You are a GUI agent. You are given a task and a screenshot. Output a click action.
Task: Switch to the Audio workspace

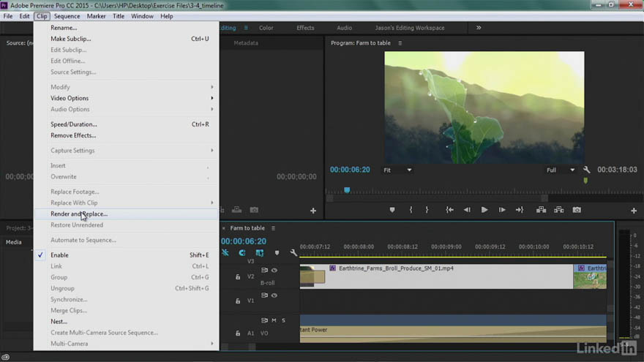tap(344, 28)
